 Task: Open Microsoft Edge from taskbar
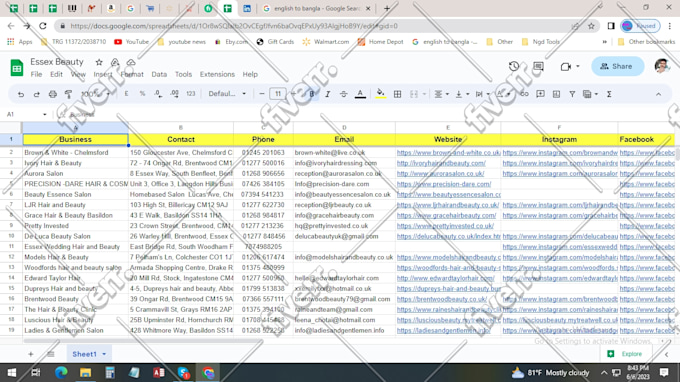coord(61,372)
